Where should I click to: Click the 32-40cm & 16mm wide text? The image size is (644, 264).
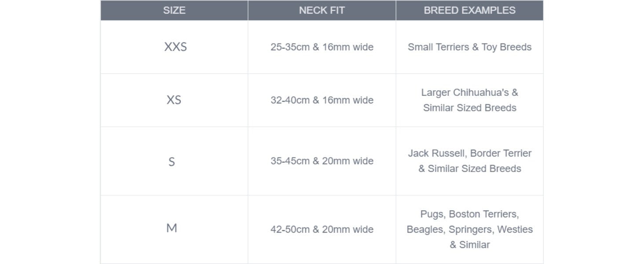click(322, 100)
